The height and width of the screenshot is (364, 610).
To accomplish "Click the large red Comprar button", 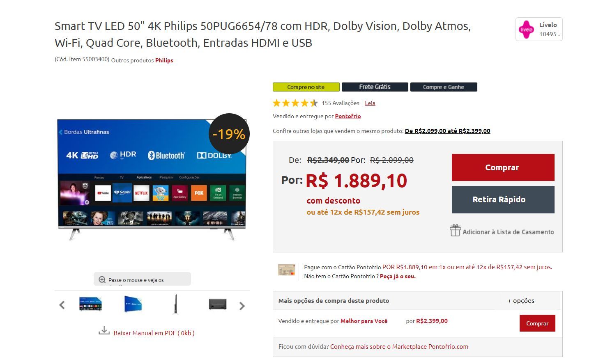I will [x=503, y=167].
